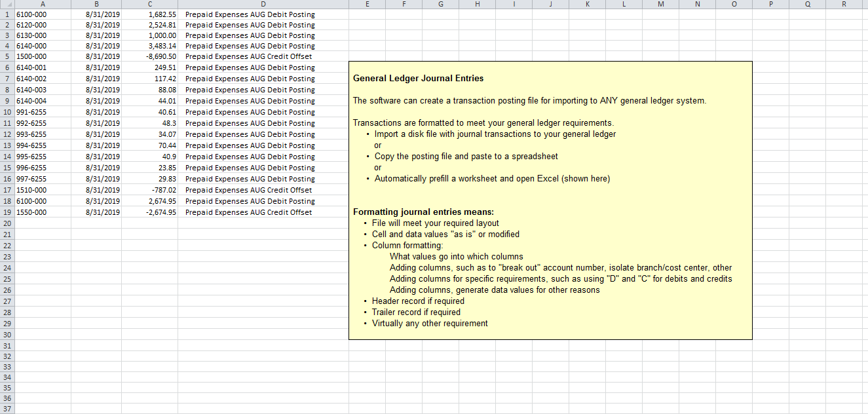
Task: Click Virtually any other requirement bullet
Action: (x=430, y=324)
